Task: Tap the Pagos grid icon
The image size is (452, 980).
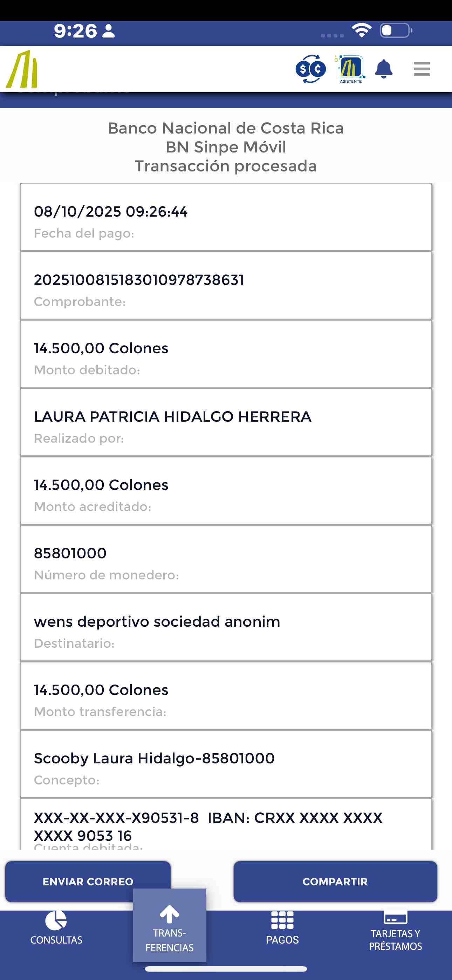Action: pyautogui.click(x=282, y=921)
